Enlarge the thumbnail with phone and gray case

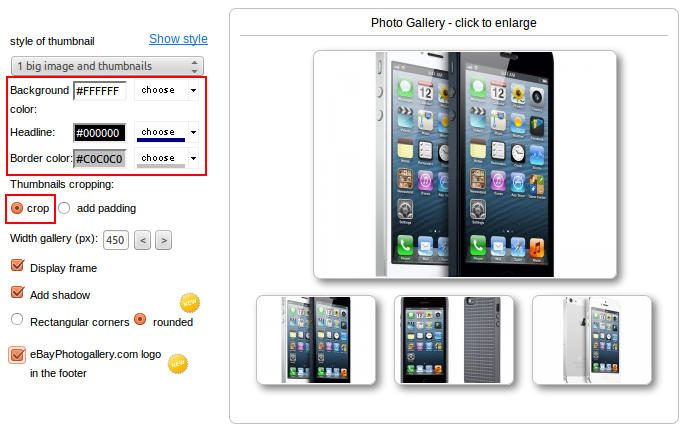click(x=453, y=340)
